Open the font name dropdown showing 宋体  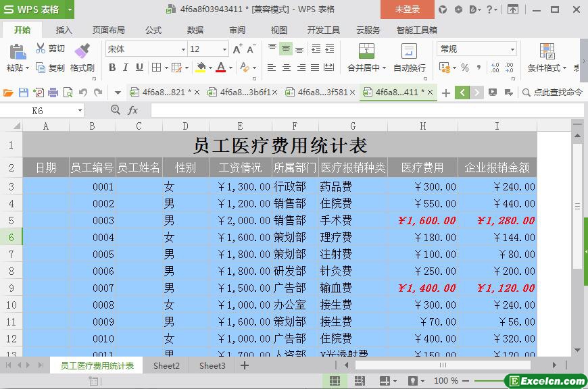coord(182,49)
